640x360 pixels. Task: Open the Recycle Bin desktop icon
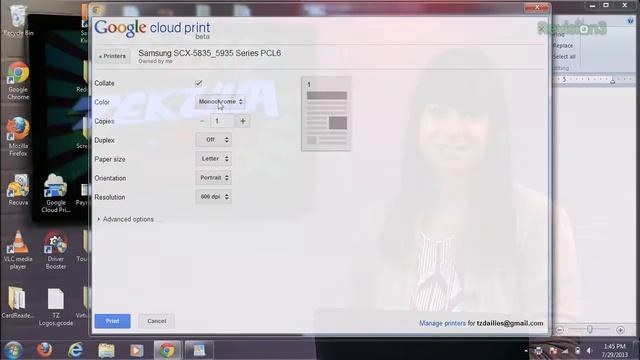click(18, 21)
